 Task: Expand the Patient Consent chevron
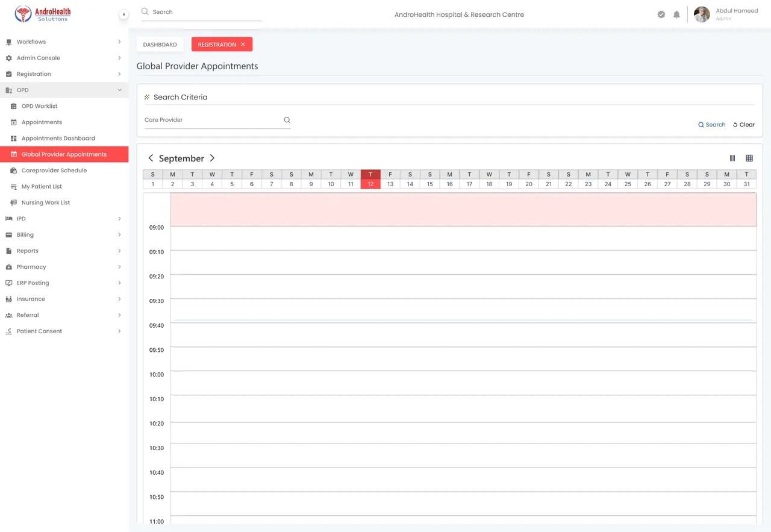click(x=119, y=331)
